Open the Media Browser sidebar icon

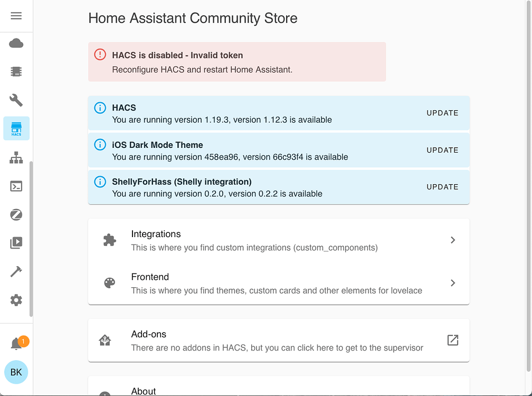point(16,242)
